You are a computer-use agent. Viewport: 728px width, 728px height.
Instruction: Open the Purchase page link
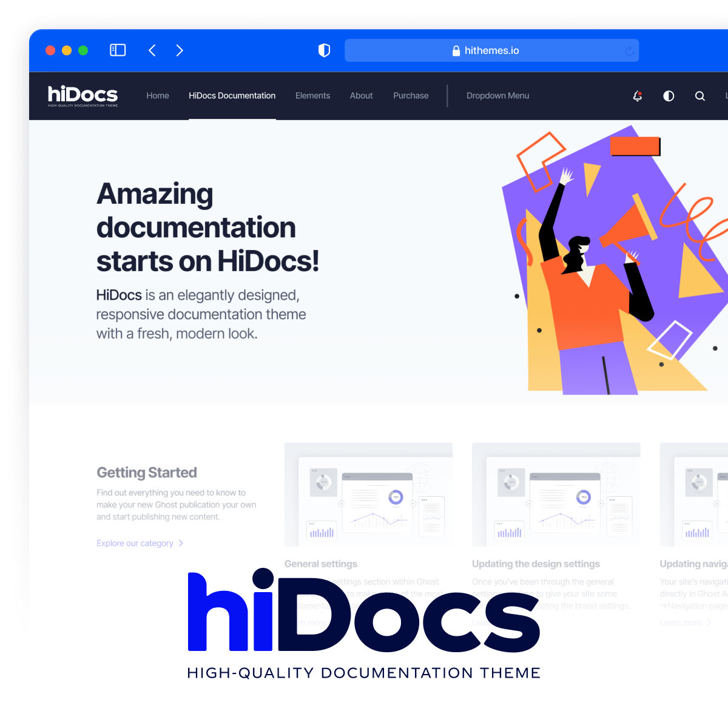pos(411,96)
